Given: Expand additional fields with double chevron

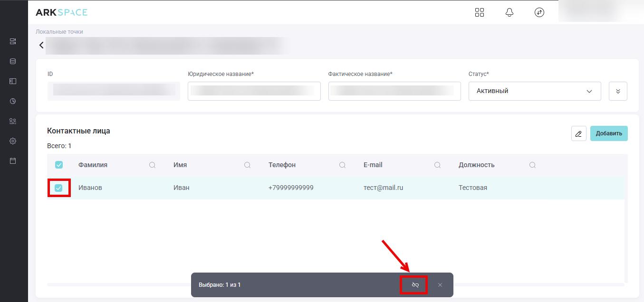Looking at the screenshot, I should click(618, 91).
